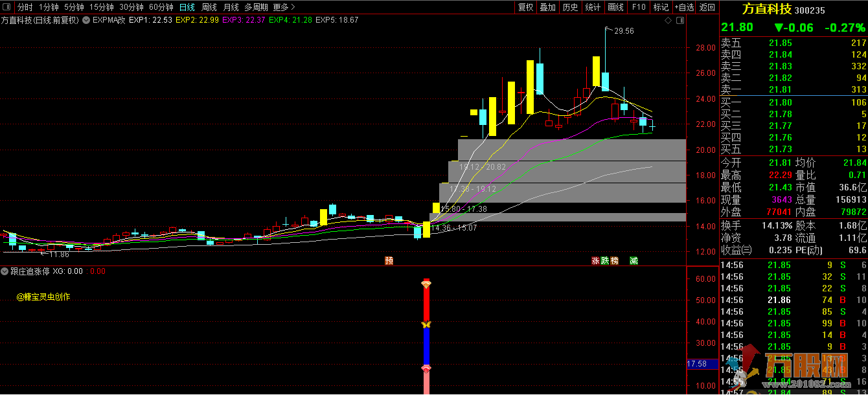The height and width of the screenshot is (395, 868).
Task: Click the 17.58 value on indicator axis
Action: pyautogui.click(x=697, y=364)
